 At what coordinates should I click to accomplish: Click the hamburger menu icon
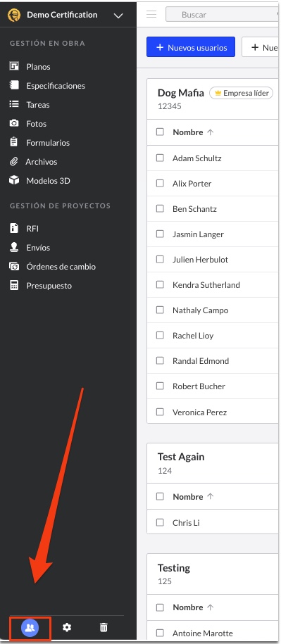(x=151, y=14)
